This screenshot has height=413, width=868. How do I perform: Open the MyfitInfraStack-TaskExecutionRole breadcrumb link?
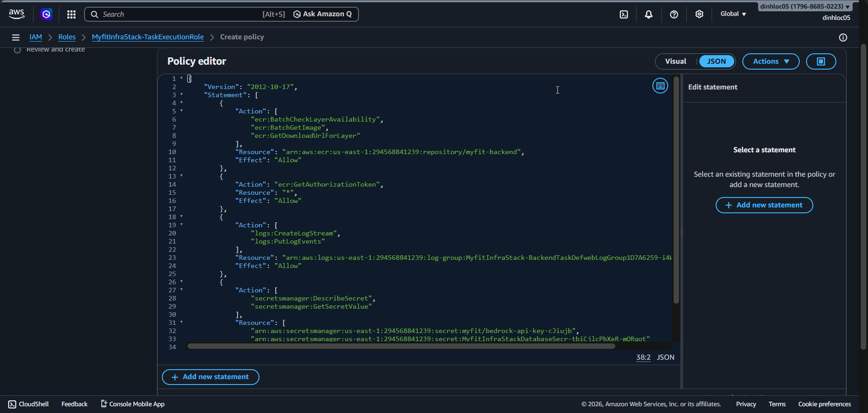pyautogui.click(x=147, y=37)
